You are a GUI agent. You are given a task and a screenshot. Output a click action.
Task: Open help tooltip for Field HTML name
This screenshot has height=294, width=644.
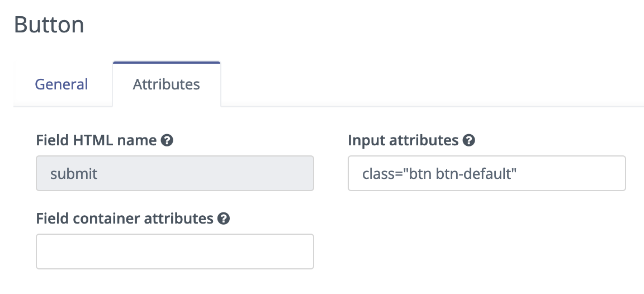pyautogui.click(x=167, y=140)
